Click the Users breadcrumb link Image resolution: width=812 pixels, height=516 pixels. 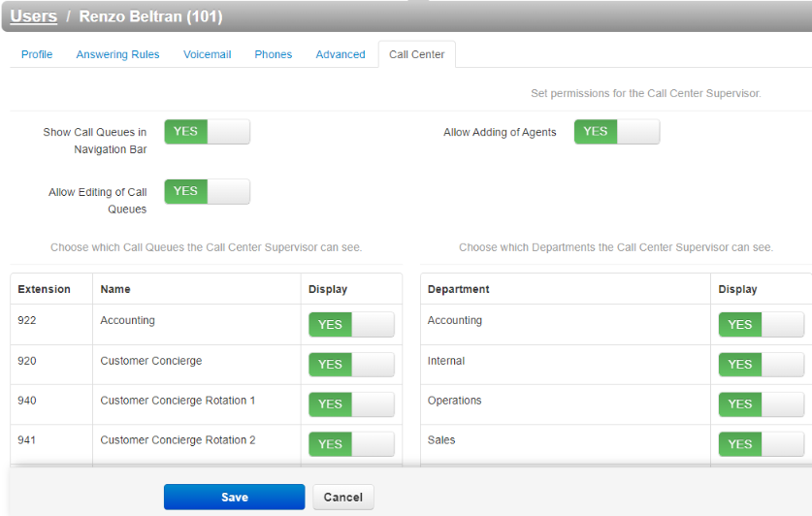click(x=34, y=16)
